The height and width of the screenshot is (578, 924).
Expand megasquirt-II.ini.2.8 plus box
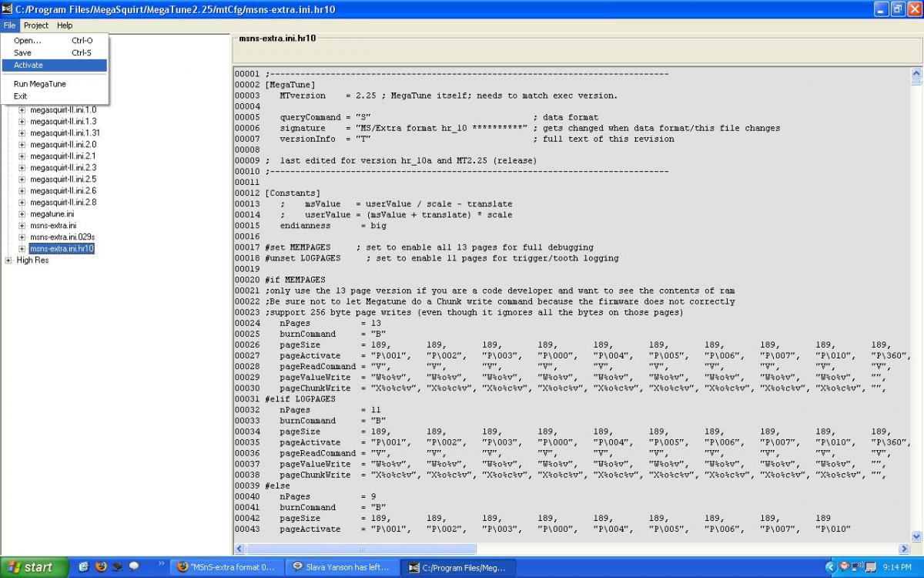[x=22, y=203]
